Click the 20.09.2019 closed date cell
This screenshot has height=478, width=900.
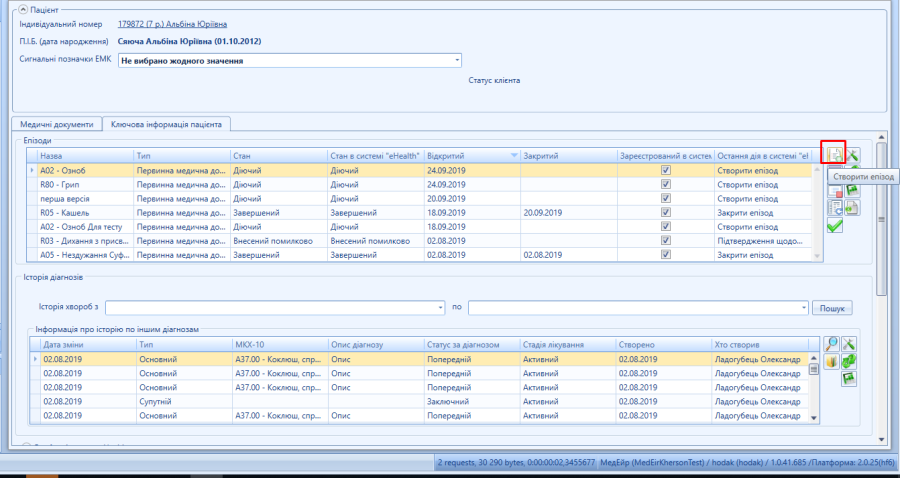[x=569, y=212]
